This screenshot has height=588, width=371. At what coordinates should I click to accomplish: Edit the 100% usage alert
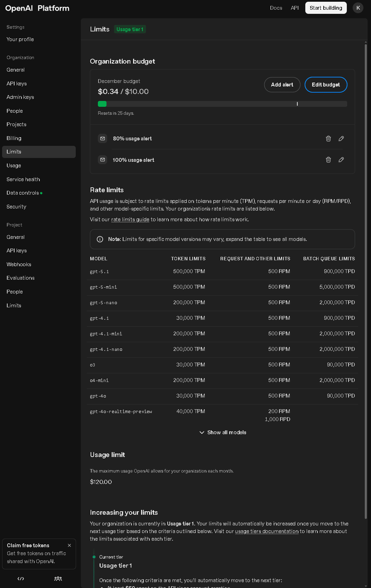[341, 160]
